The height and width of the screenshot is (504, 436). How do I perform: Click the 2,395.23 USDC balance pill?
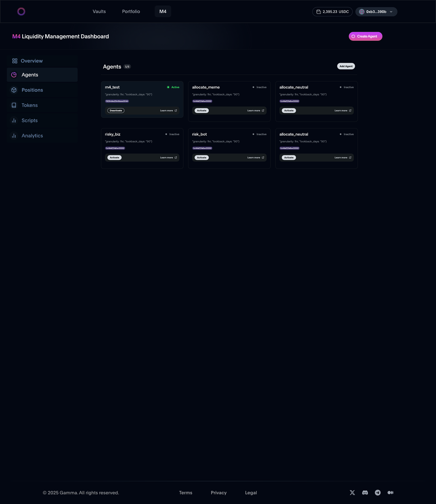pyautogui.click(x=332, y=12)
